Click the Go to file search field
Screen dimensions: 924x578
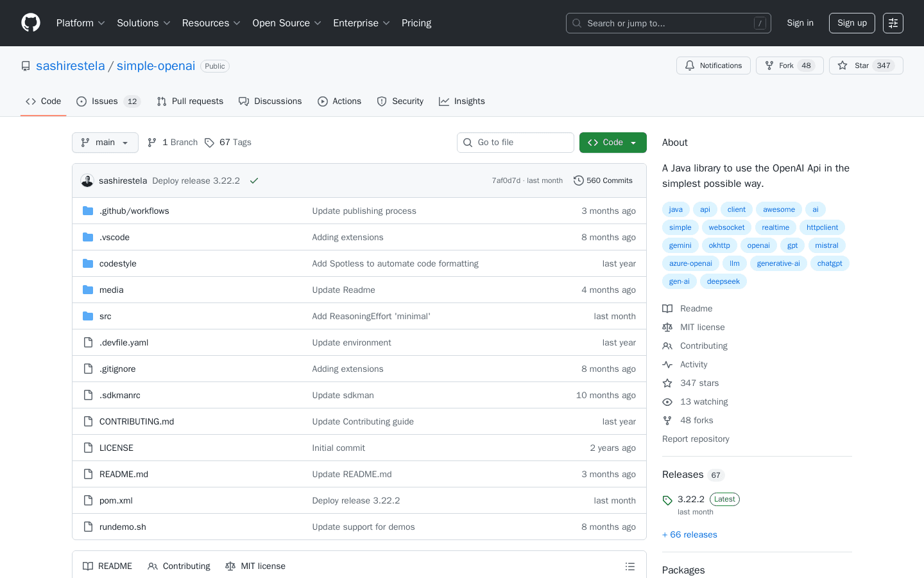[x=515, y=142]
